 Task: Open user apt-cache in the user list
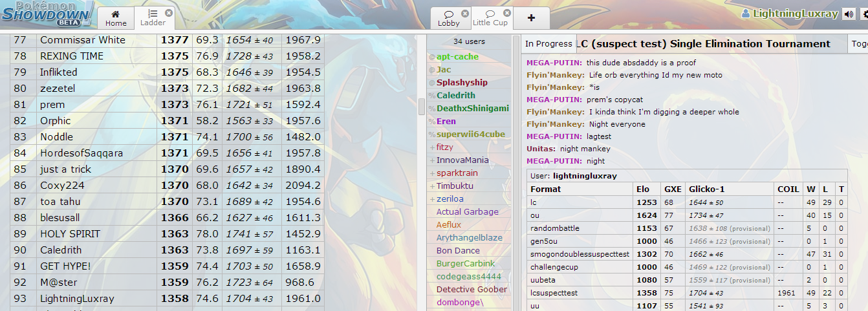457,57
